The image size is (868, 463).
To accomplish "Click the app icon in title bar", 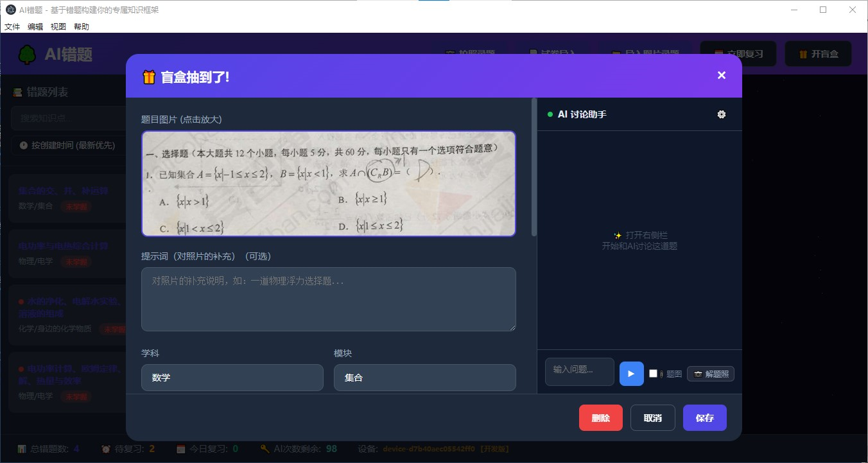I will click(x=10, y=10).
